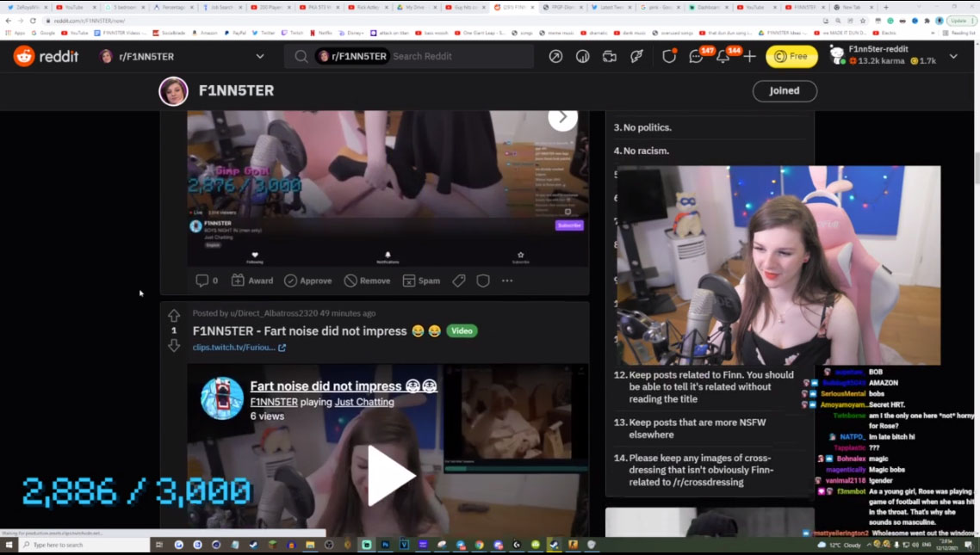The height and width of the screenshot is (555, 980).
Task: Open the F1nn5ter-reddit user menu
Action: pos(894,56)
